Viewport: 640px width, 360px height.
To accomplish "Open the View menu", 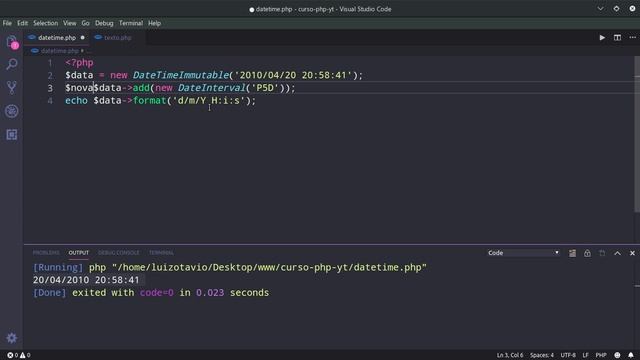I will point(69,23).
